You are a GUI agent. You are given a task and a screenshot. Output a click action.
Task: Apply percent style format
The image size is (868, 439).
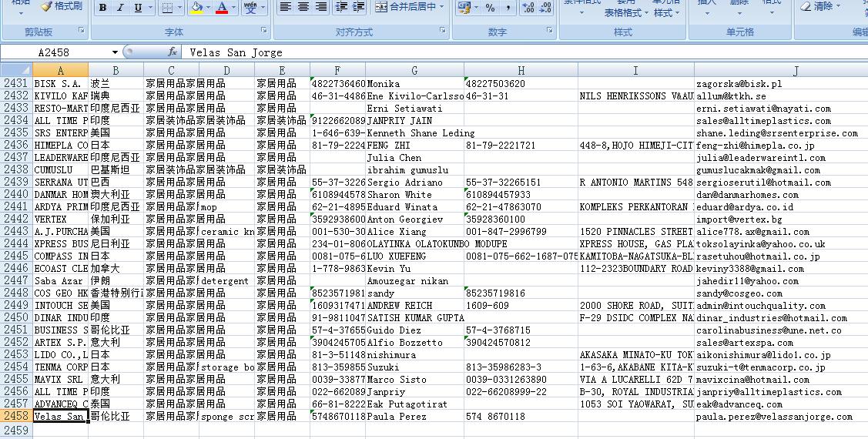pyautogui.click(x=491, y=7)
